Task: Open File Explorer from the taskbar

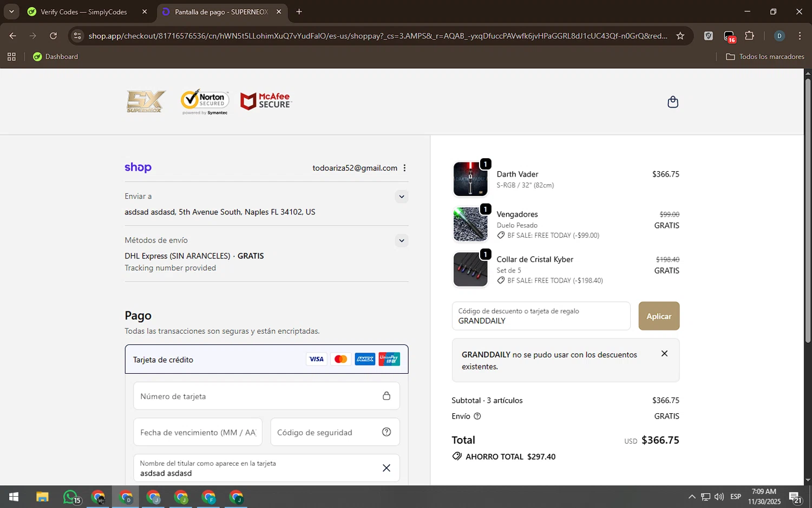Action: (x=42, y=497)
